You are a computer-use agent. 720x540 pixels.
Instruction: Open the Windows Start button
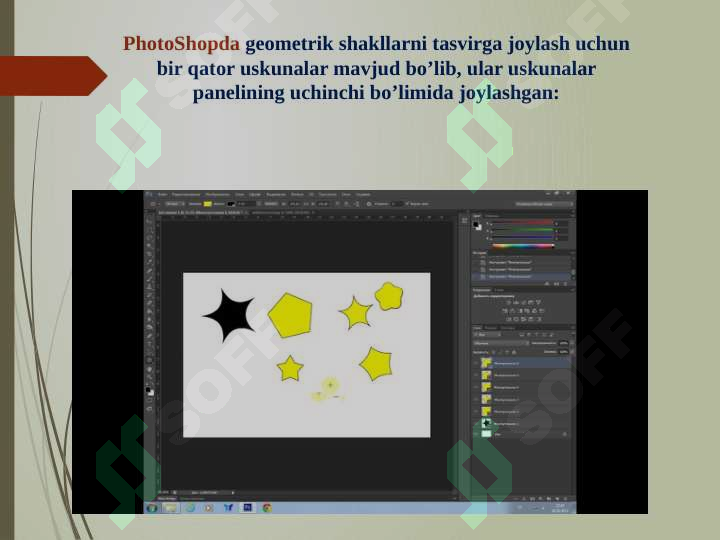(152, 507)
